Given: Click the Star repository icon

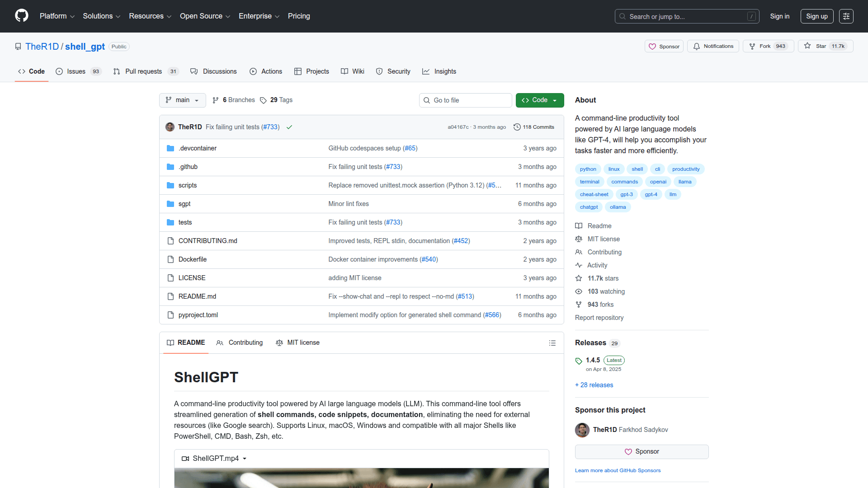Looking at the screenshot, I should tap(807, 46).
